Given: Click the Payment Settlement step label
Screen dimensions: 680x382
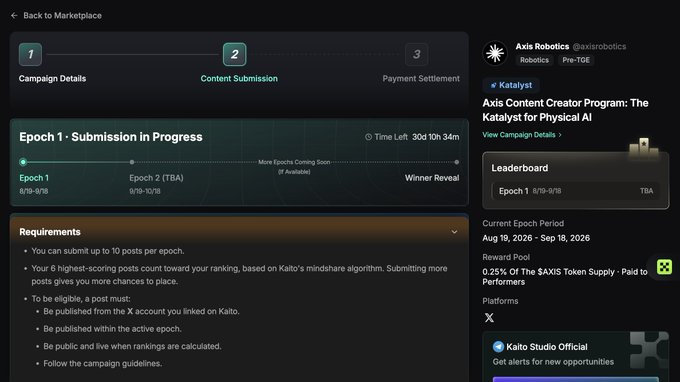Looking at the screenshot, I should [421, 78].
